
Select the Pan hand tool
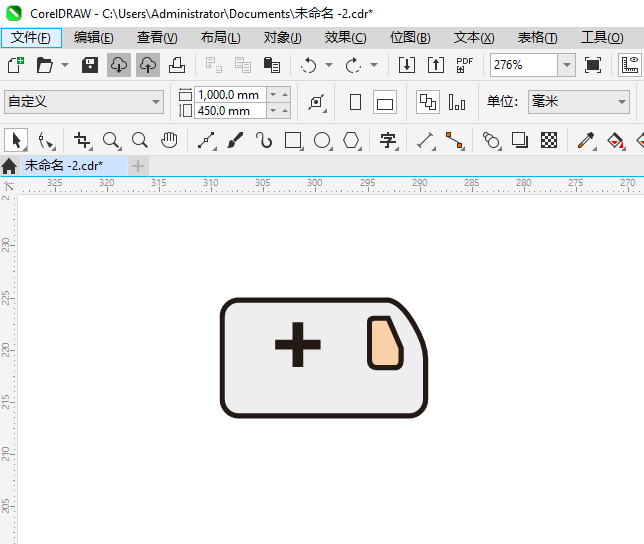point(169,140)
